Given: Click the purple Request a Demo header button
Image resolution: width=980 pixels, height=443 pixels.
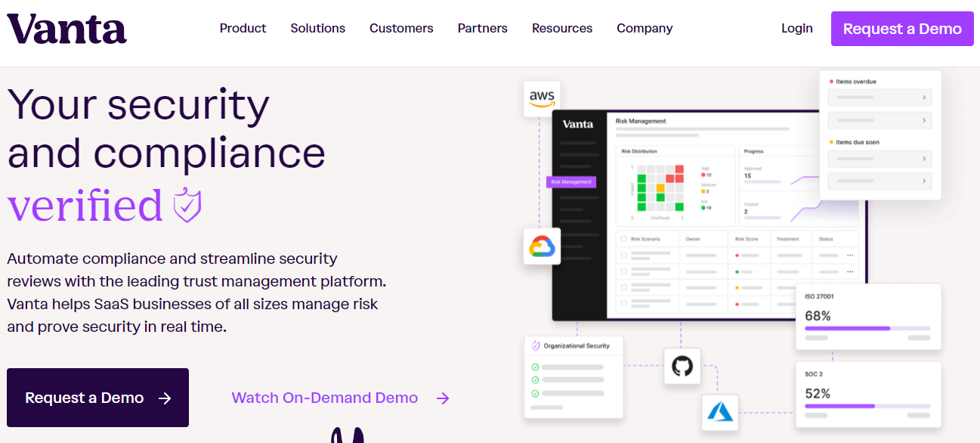Looking at the screenshot, I should 902,29.
